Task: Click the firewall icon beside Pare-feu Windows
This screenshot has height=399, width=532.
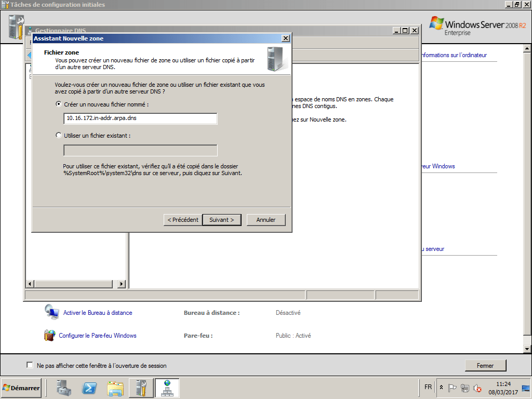Action: coord(49,335)
